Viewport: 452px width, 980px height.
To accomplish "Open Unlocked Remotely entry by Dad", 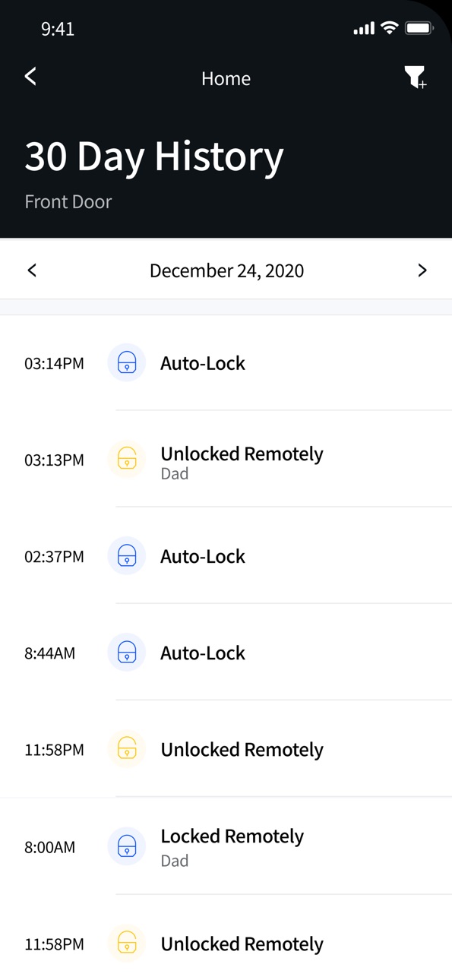I will pyautogui.click(x=226, y=459).
